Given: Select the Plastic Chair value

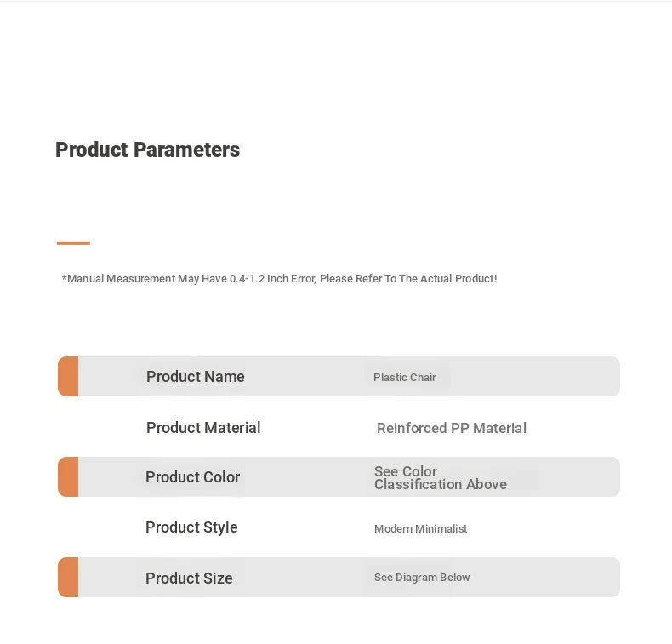Looking at the screenshot, I should (405, 377).
